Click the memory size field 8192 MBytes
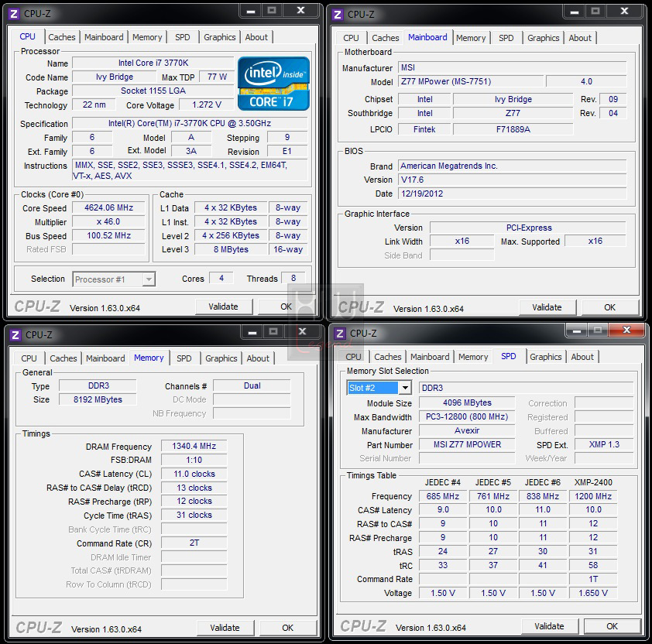The width and height of the screenshot is (652, 644). pos(98,399)
